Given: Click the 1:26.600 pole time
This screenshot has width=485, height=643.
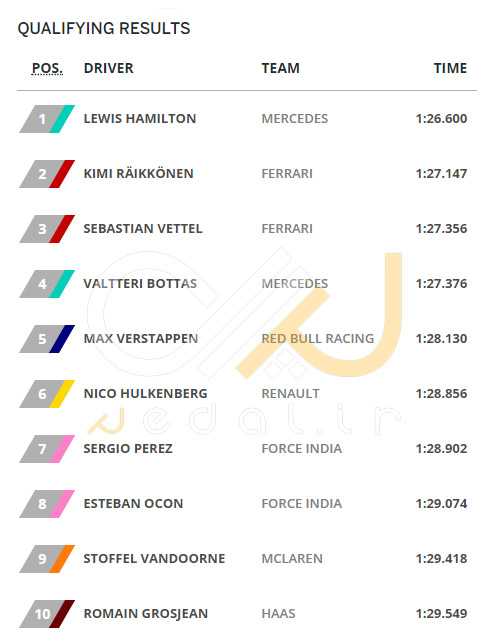Looking at the screenshot, I should (442, 119).
